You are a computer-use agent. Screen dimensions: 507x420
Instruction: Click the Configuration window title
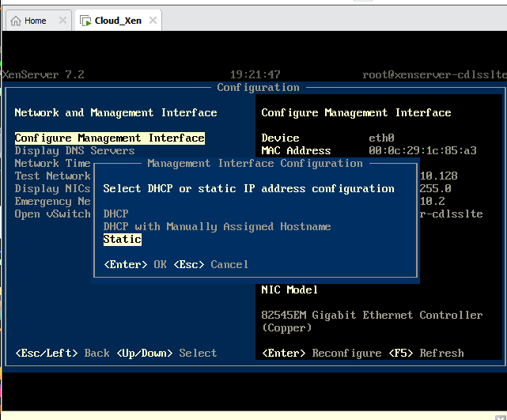[x=258, y=87]
